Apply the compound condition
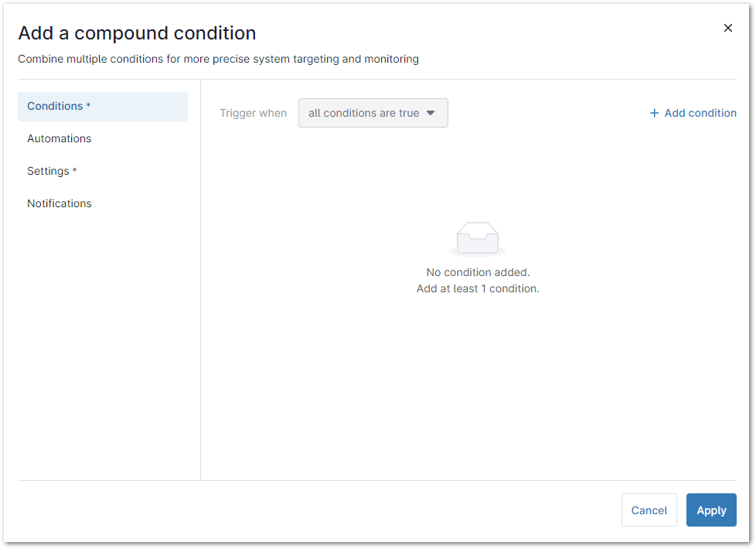 click(x=710, y=510)
